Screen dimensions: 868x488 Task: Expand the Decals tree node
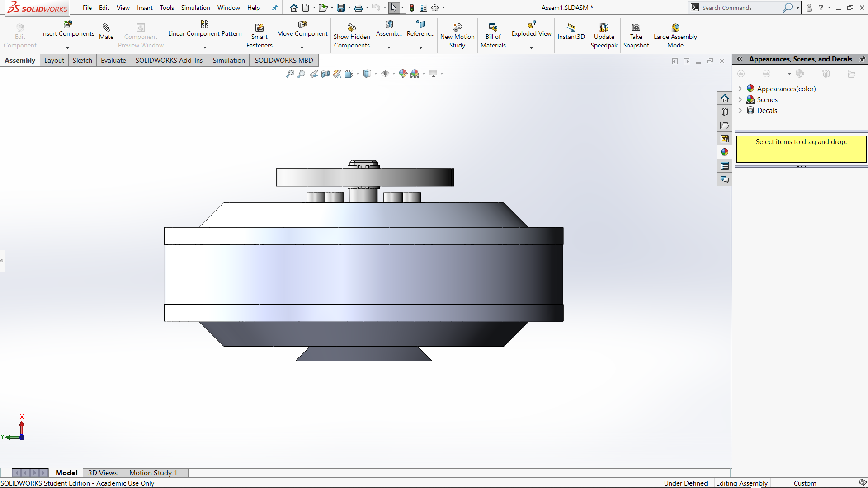coord(740,110)
